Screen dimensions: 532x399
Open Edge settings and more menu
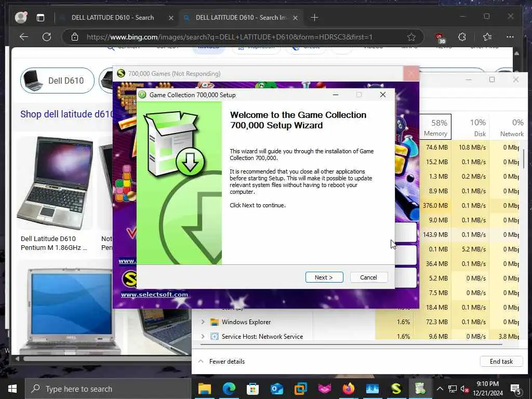coord(510,37)
